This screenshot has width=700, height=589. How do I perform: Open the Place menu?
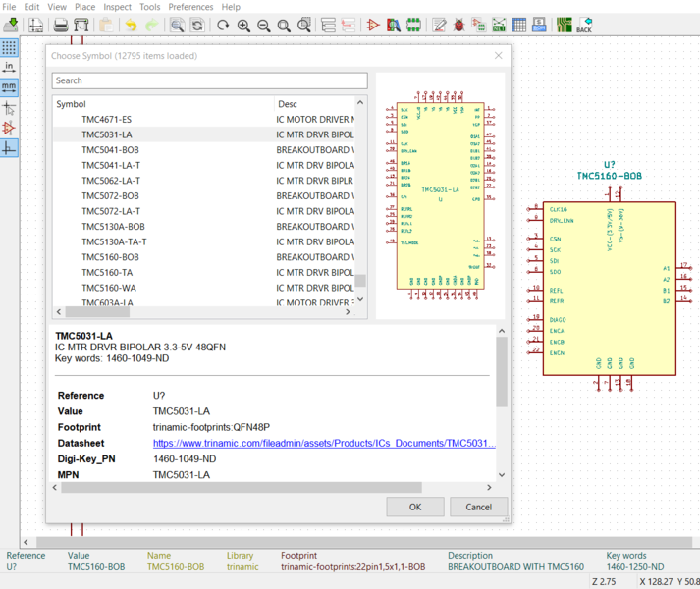[84, 7]
